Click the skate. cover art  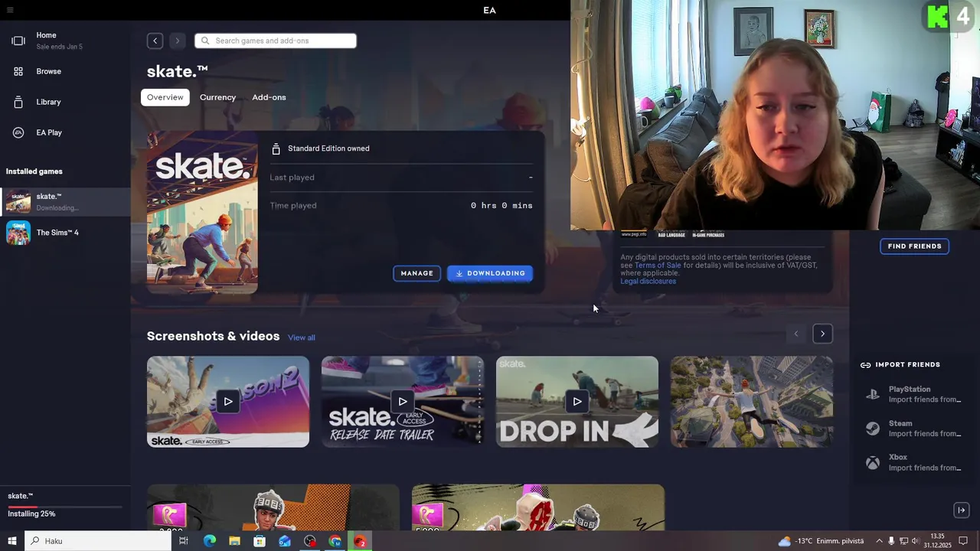click(x=202, y=212)
